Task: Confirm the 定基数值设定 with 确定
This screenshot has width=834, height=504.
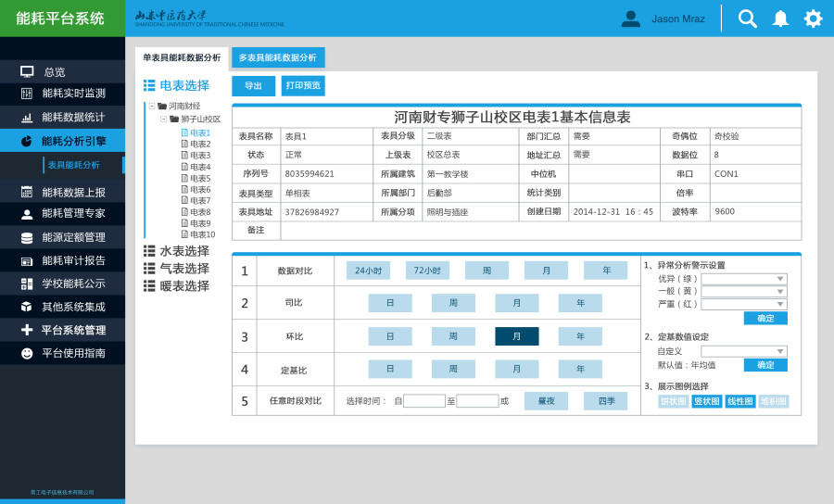Action: tap(765, 365)
